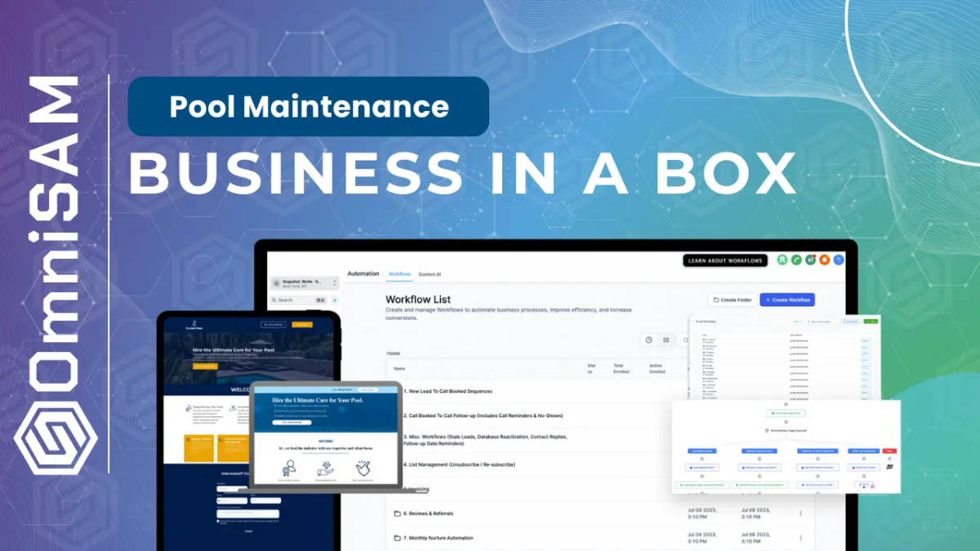Image resolution: width=980 pixels, height=551 pixels.
Task: Click the megaphone announcements icon
Action: tap(810, 260)
